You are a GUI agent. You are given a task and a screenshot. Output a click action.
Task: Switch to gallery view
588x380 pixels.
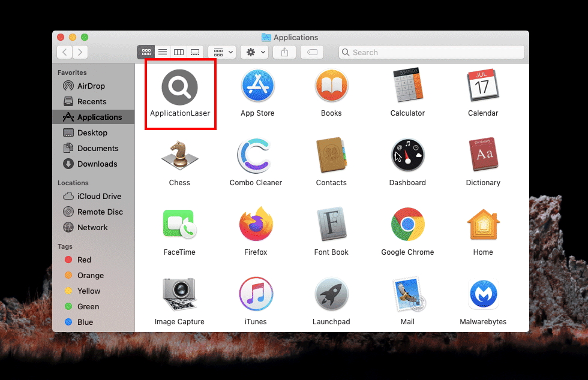click(x=195, y=52)
